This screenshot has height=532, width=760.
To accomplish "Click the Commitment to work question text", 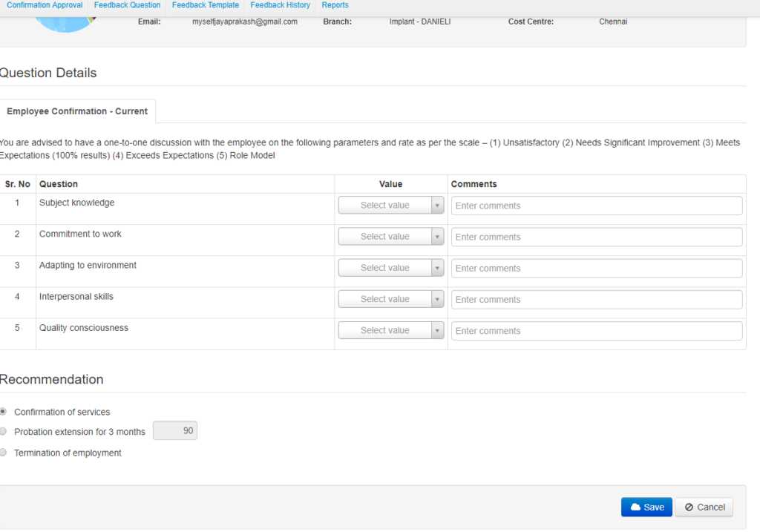I will (80, 234).
